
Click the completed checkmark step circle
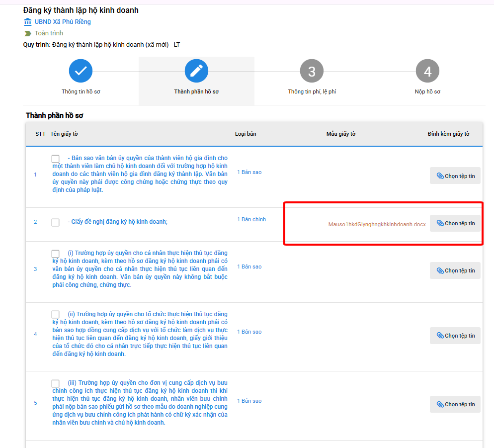click(81, 71)
